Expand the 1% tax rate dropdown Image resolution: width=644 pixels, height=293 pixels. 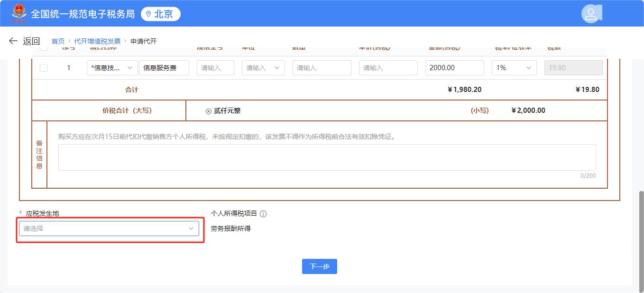click(514, 68)
